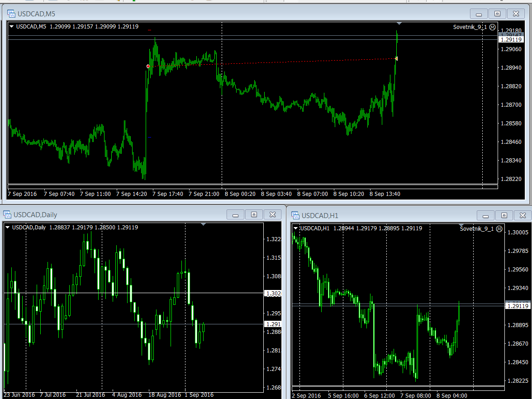
Task: Close the USDCAD,Daily chart window
Action: click(x=272, y=215)
